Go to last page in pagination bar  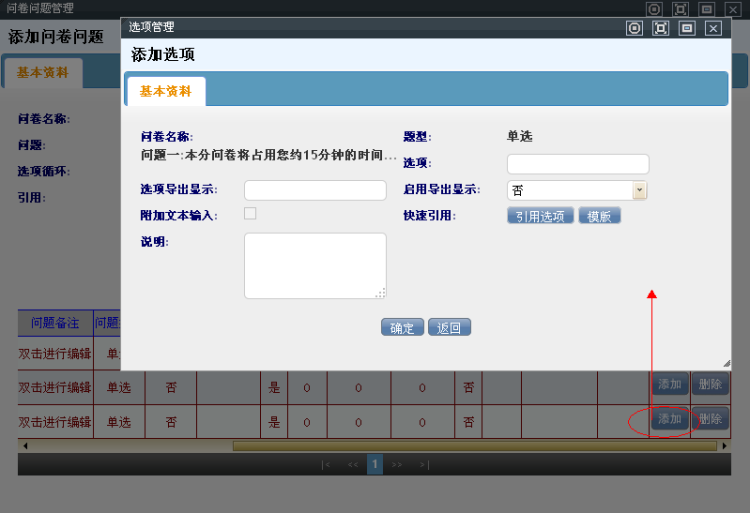[x=424, y=465]
